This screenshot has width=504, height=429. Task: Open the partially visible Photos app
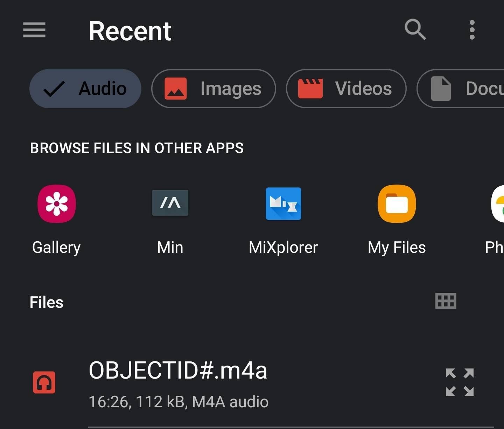[x=497, y=204]
